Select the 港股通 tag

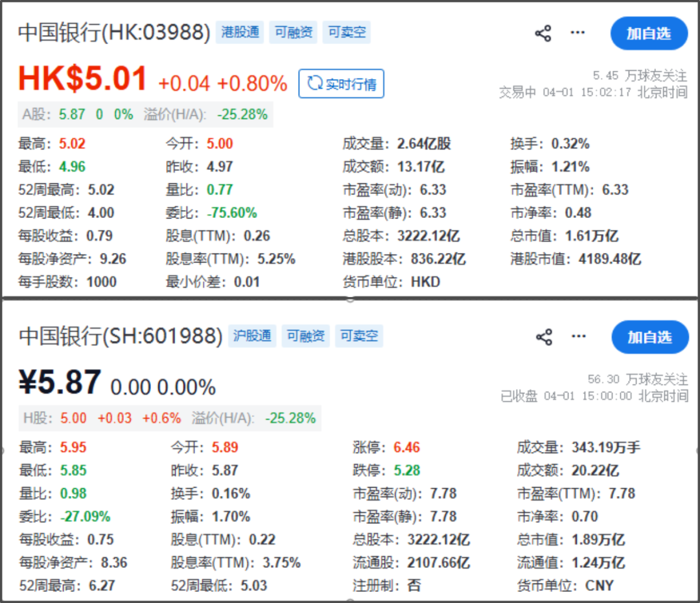pos(240,32)
